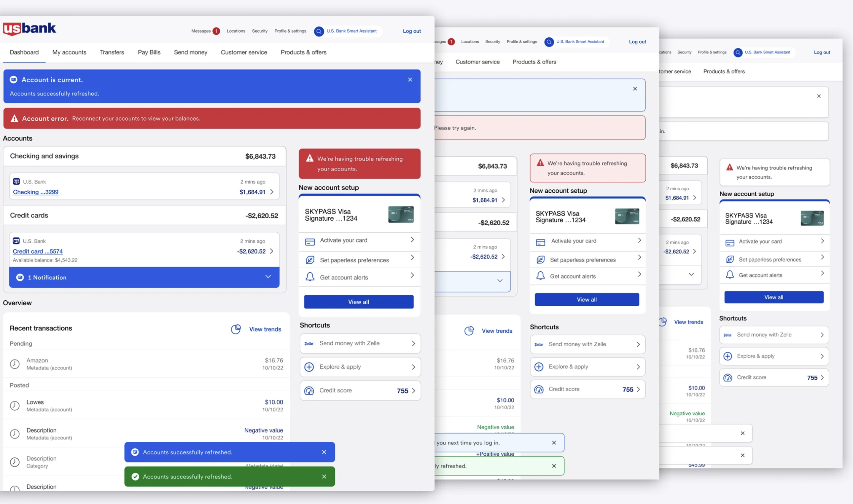The width and height of the screenshot is (853, 504).
Task: Click Smart Assistant search icon in front window
Action: (319, 31)
